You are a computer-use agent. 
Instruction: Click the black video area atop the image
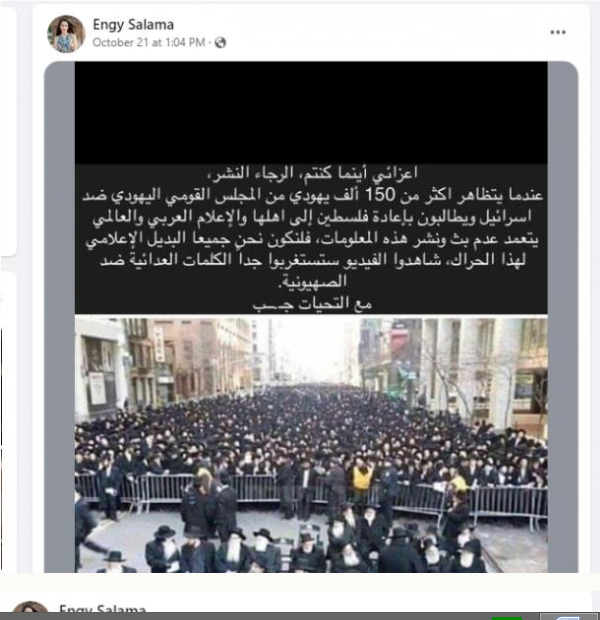[x=311, y=113]
